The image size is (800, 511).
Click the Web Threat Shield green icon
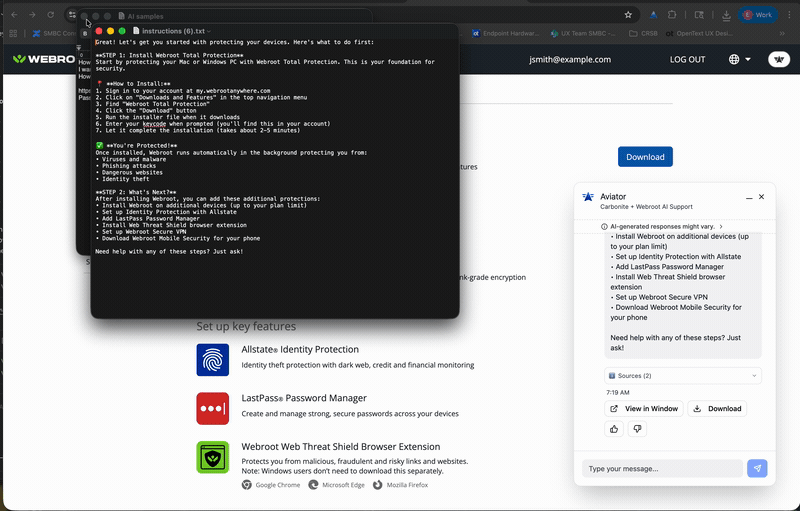pos(213,457)
